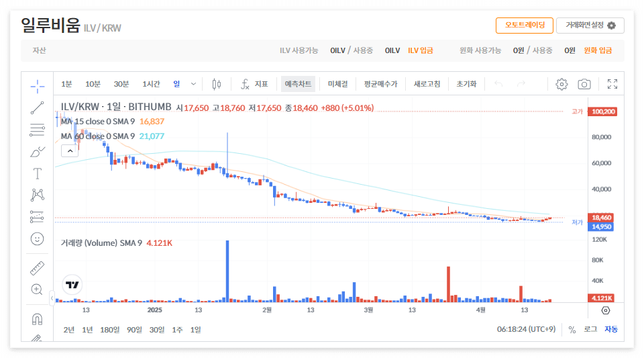Image resolution: width=644 pixels, height=358 pixels.
Task: Set chart range to 2 years
Action: [69, 330]
